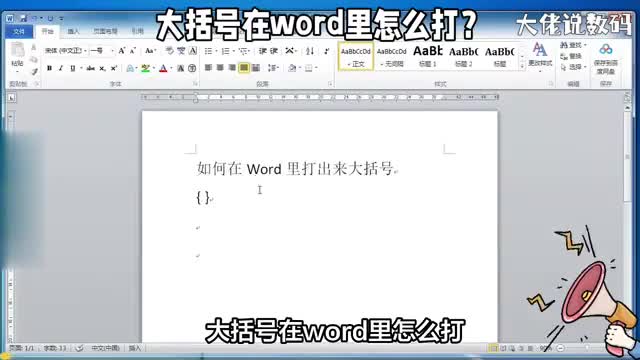Image resolution: width=640 pixels, height=360 pixels.
Task: Click the Align Left icon
Action: pos(208,68)
